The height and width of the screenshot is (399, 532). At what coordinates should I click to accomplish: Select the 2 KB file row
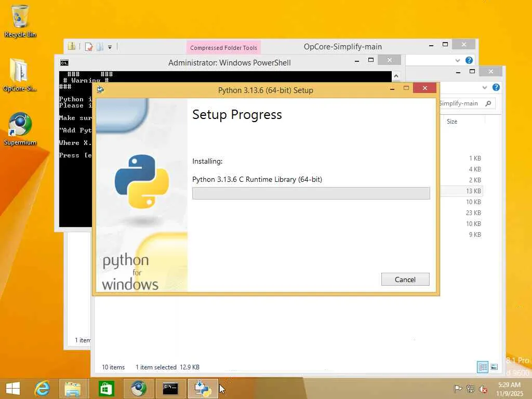click(461, 180)
